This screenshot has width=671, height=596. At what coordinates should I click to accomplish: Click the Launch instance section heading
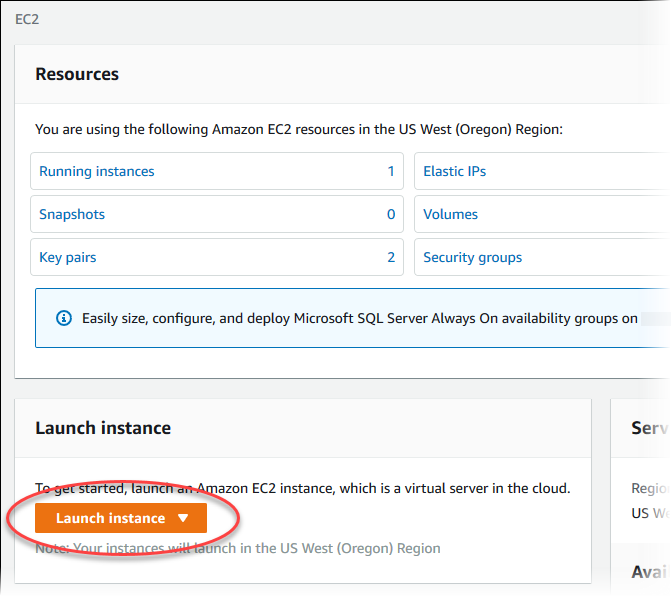coord(103,428)
